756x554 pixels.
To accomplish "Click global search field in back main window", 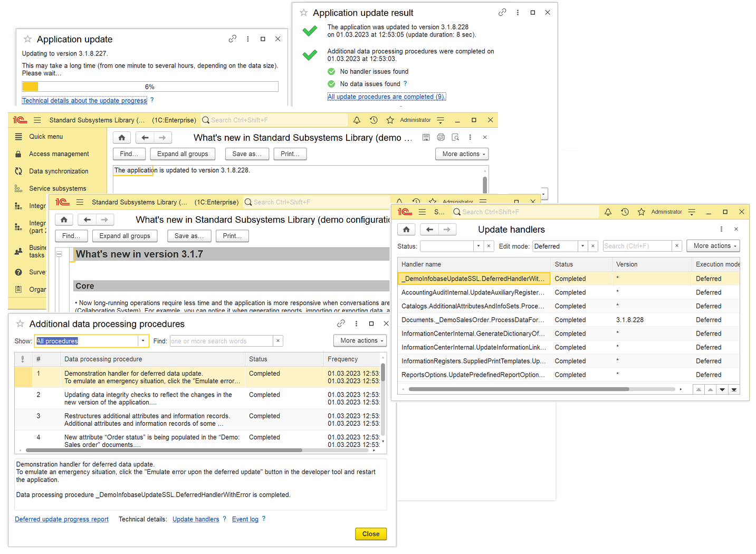I will click(274, 120).
